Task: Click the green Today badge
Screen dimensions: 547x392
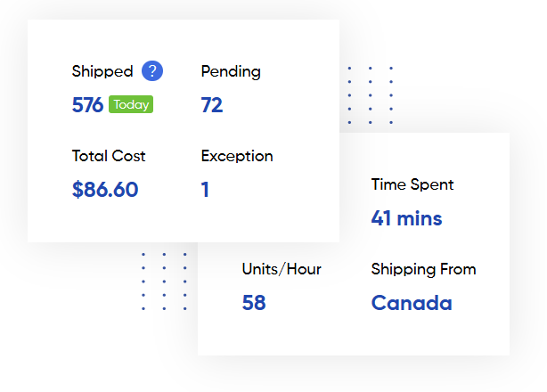Action: point(131,105)
